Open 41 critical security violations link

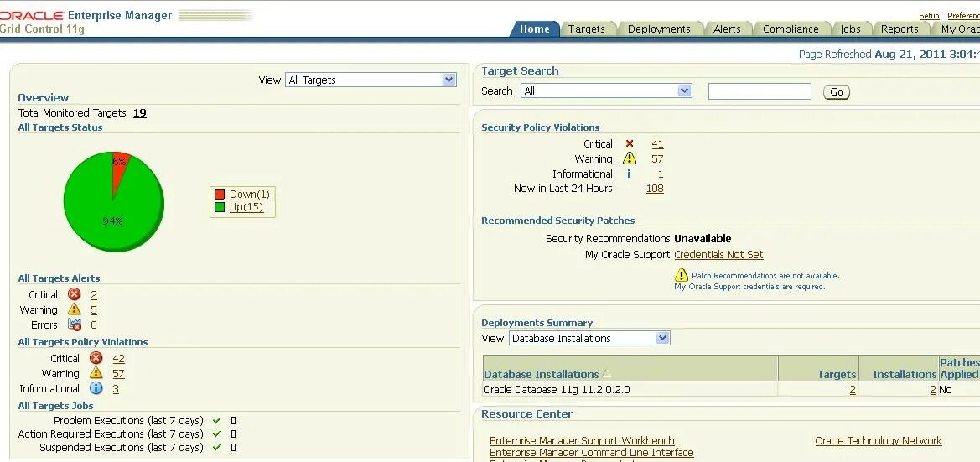(x=657, y=143)
